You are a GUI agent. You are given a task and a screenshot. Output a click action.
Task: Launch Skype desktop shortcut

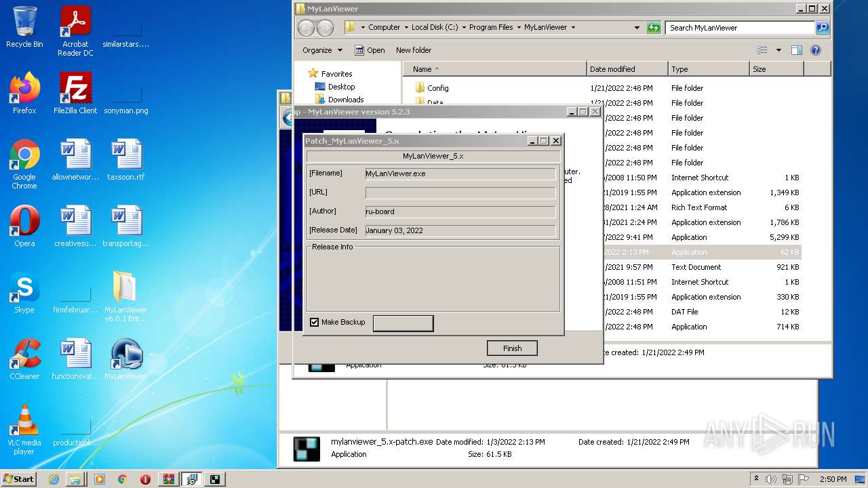(x=24, y=292)
